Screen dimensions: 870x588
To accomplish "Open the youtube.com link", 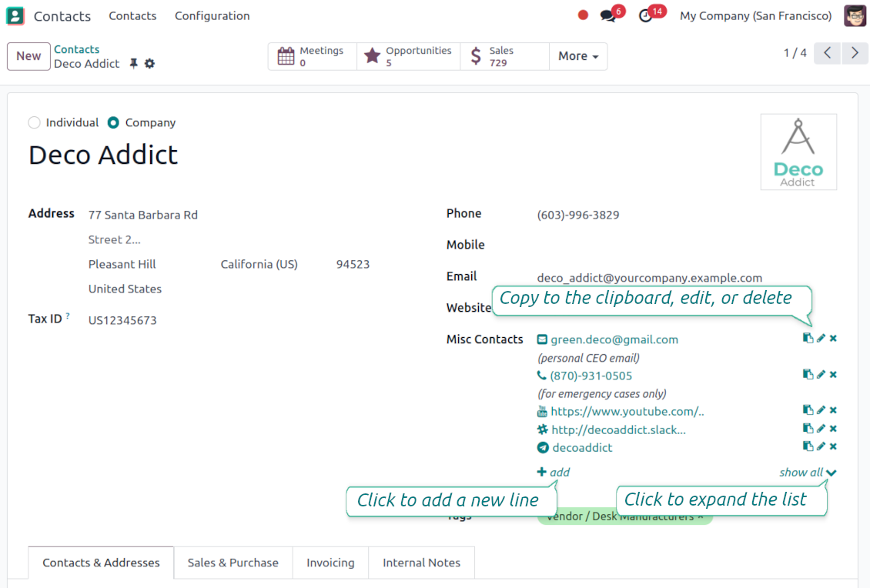I will 627,412.
